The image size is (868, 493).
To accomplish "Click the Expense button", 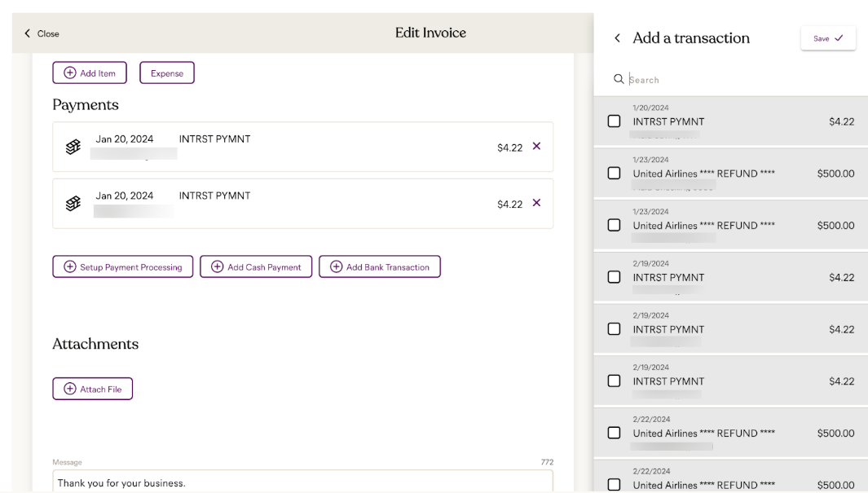I will pos(167,73).
